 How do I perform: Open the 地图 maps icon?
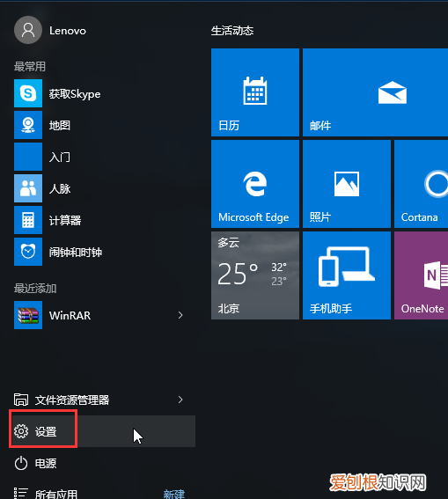(28, 125)
